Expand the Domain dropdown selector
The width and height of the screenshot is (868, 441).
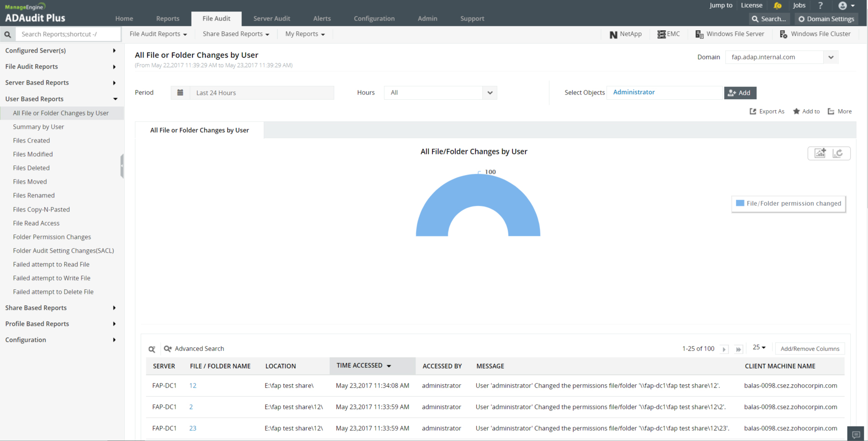[831, 57]
